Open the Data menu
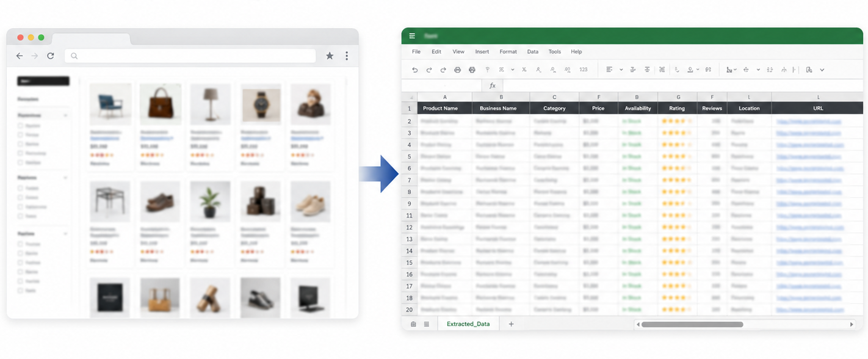 [x=533, y=52]
